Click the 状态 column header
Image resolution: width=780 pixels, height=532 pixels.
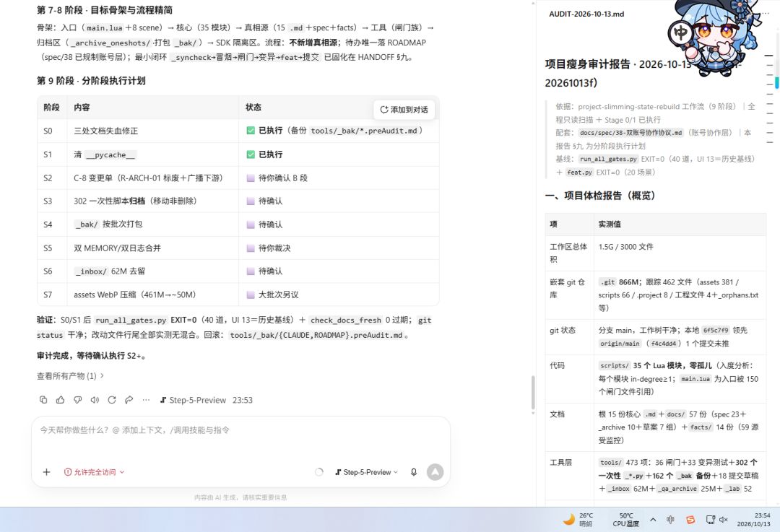point(253,108)
